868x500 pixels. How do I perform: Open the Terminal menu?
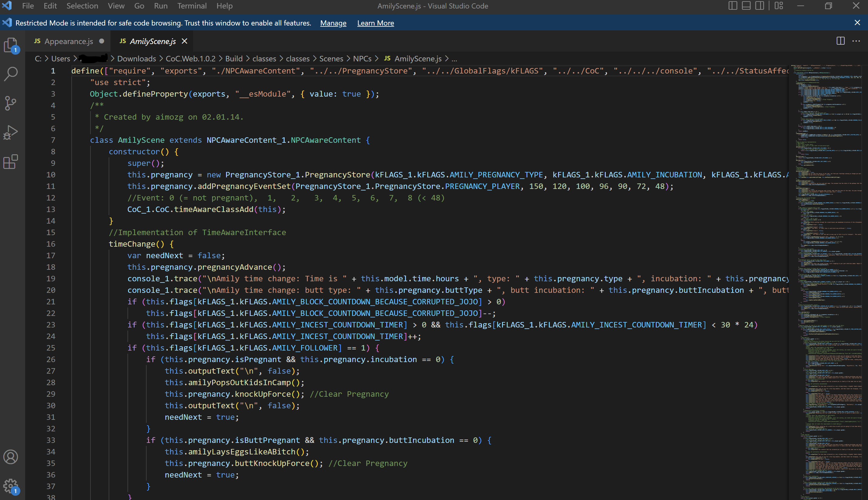tap(192, 6)
